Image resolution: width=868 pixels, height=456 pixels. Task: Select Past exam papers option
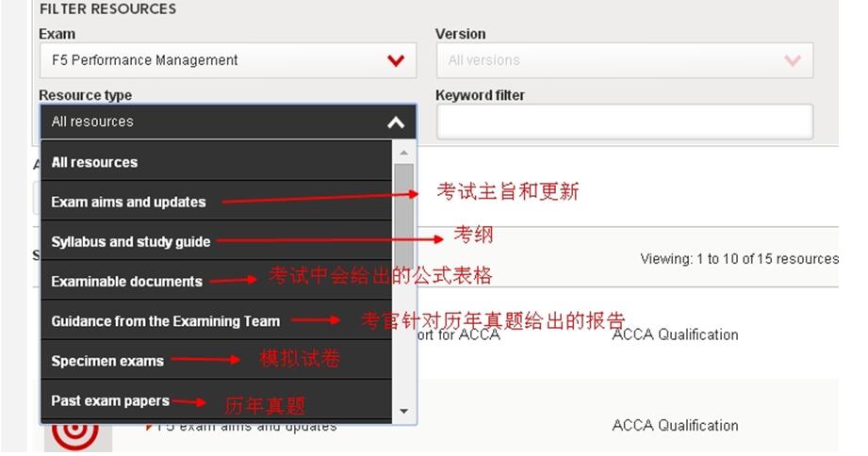217,400
